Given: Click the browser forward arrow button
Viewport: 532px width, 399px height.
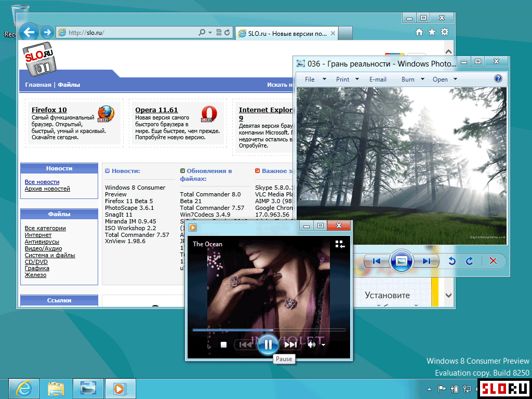Looking at the screenshot, I should [47, 32].
